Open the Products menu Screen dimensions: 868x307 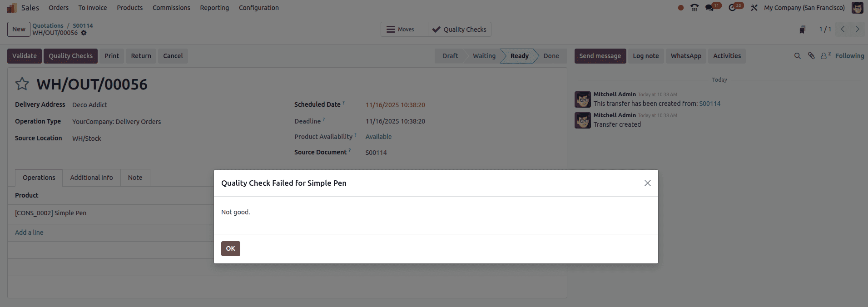(130, 8)
